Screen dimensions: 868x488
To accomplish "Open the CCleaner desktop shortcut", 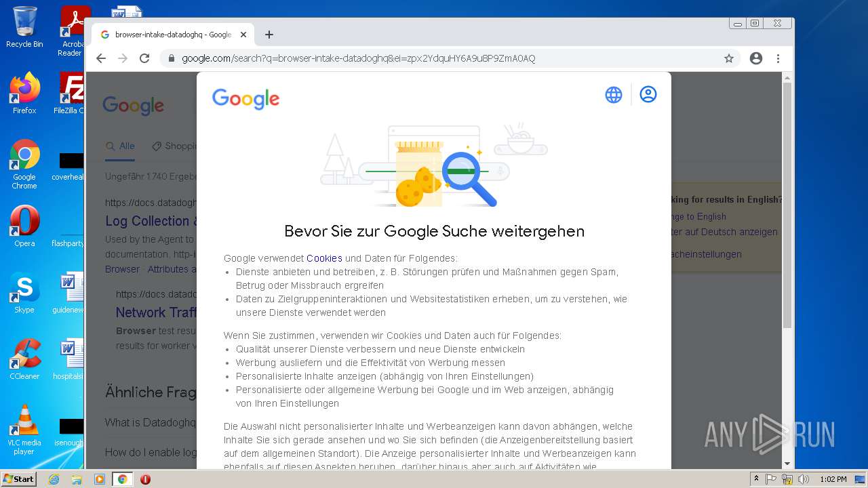I will pyautogui.click(x=24, y=359).
